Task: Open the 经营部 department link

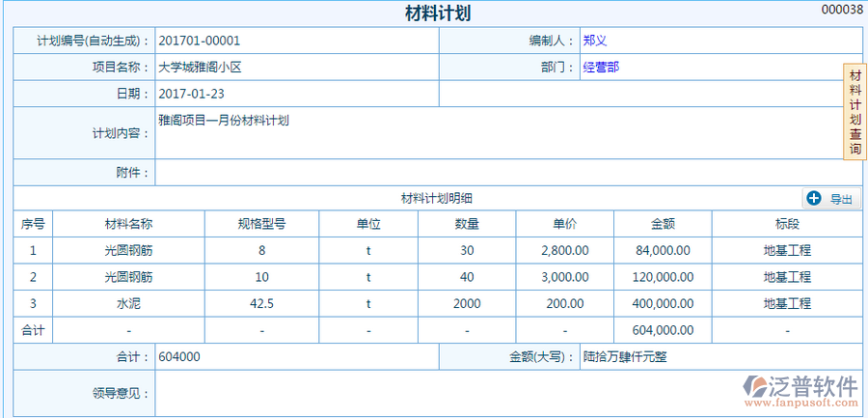Action: [601, 68]
